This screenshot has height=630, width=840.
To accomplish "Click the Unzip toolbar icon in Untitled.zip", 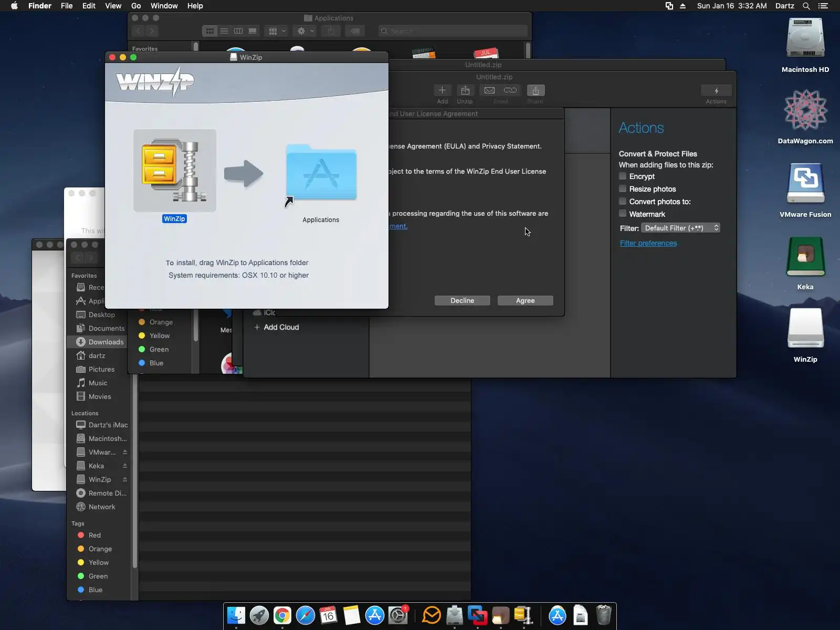I will pos(465,90).
